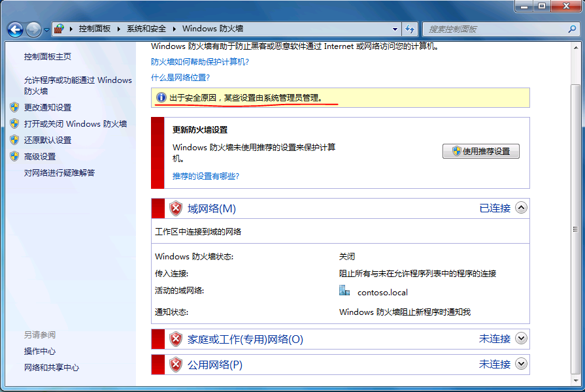585x392 pixels.
Task: Collapse the 域网络(M) section chevron
Action: 521,208
